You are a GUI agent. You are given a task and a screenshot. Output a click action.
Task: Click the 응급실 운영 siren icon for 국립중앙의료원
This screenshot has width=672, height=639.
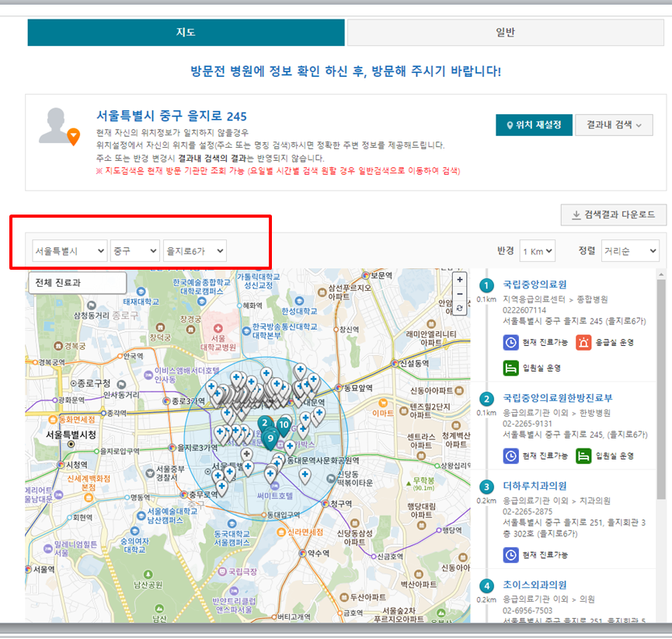pos(583,344)
